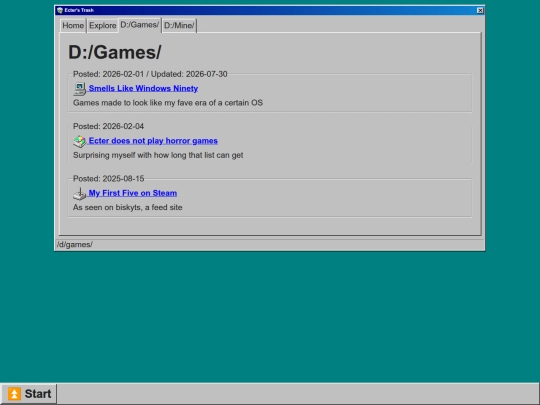This screenshot has width=540, height=405.
Task: Open the Smells Like Windows Ninety link
Action: (x=143, y=88)
